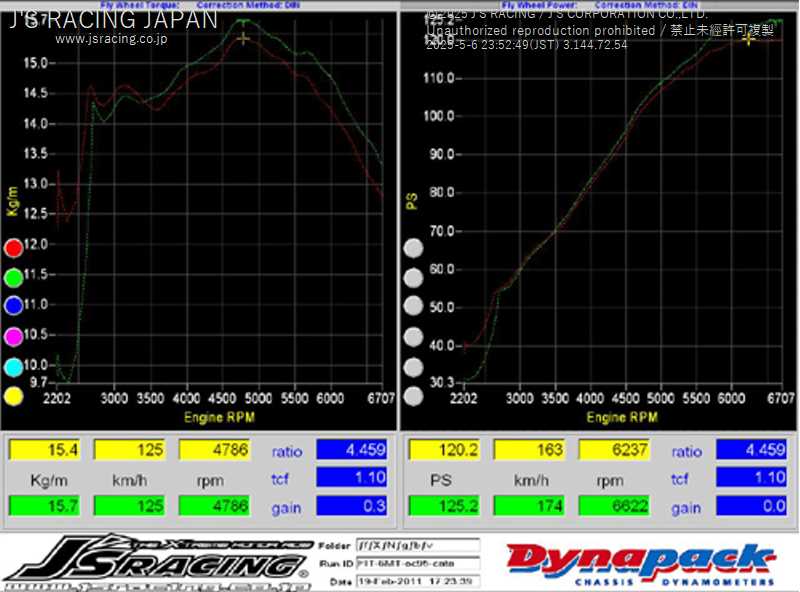Click the Date field
The height and width of the screenshot is (592, 800).
(x=417, y=580)
